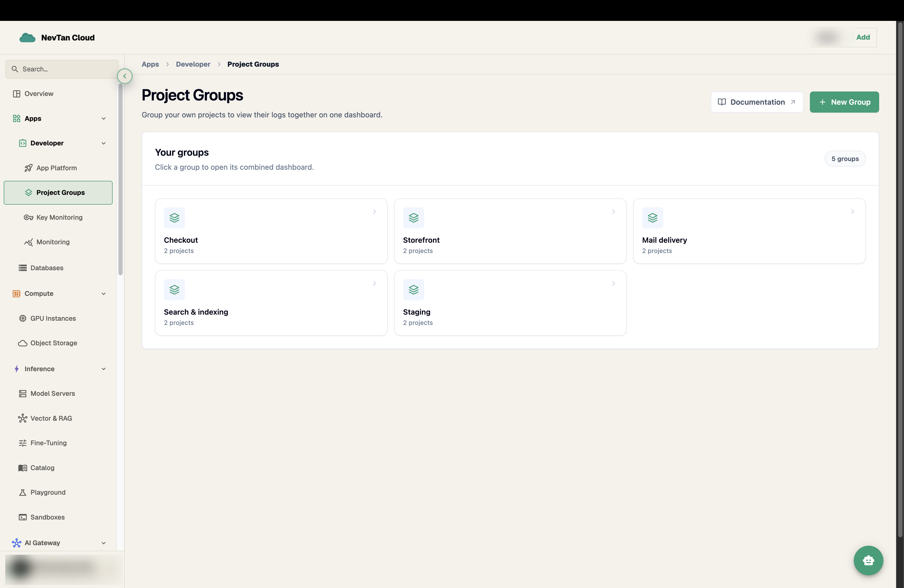This screenshot has height=588, width=904.
Task: Click the Add button in header
Action: coord(863,37)
